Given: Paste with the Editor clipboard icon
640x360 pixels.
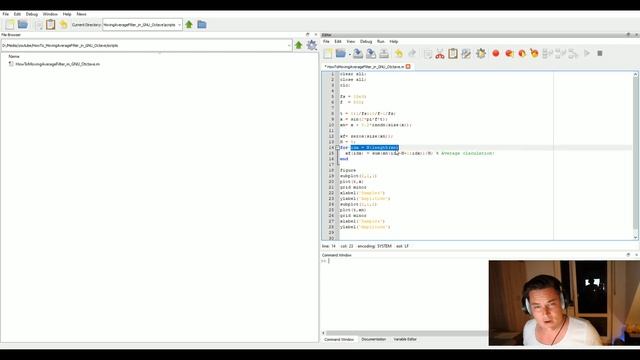Looking at the screenshot, I should [453, 53].
